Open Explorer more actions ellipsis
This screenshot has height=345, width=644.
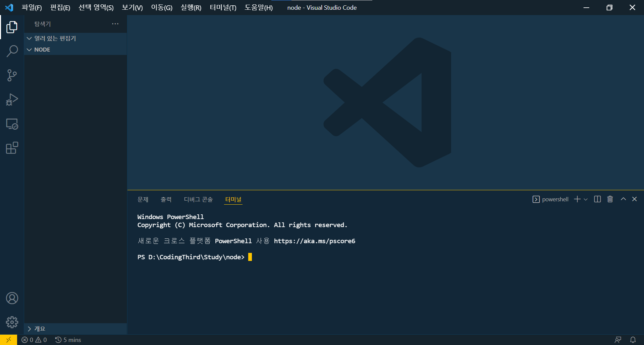115,24
